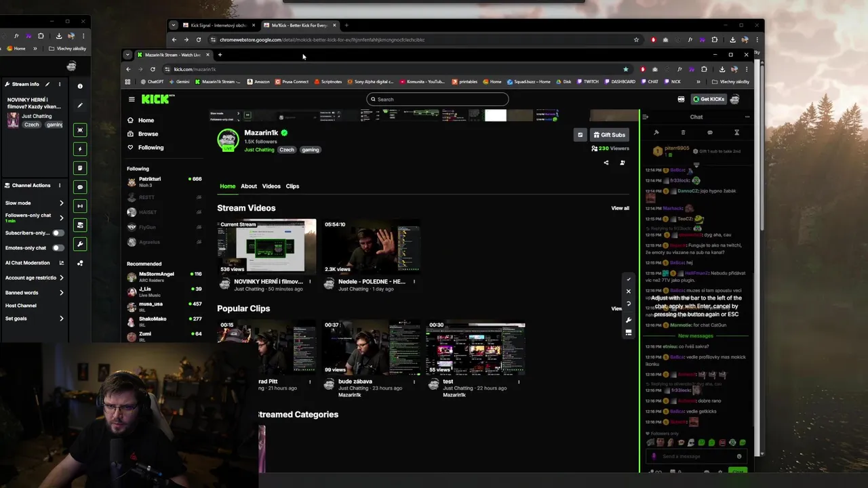Screen dimensions: 868x488
Task: Select the Home channel tab
Action: (x=227, y=186)
